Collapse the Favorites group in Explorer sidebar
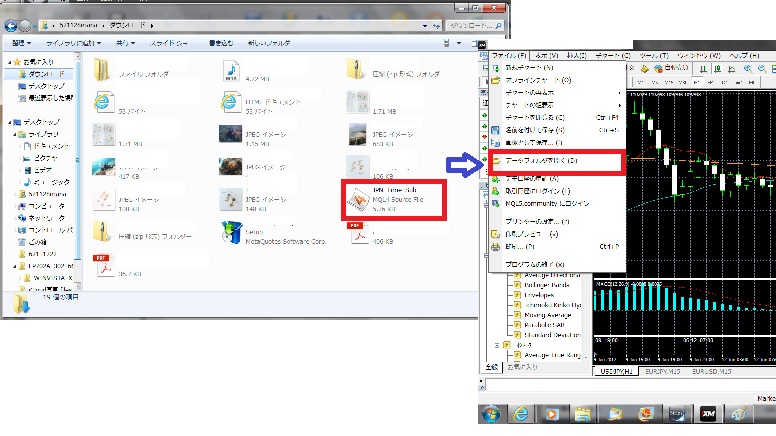This screenshot has height=436, width=776. click(10, 61)
